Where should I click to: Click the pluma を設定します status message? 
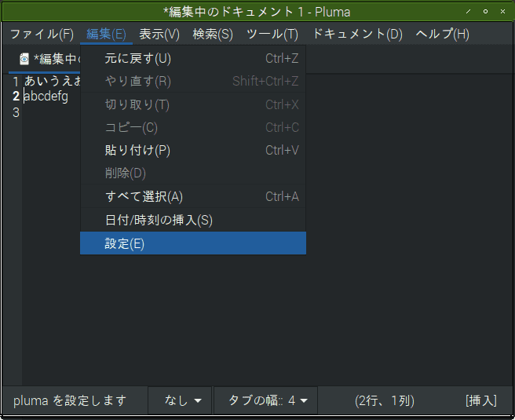(x=70, y=400)
